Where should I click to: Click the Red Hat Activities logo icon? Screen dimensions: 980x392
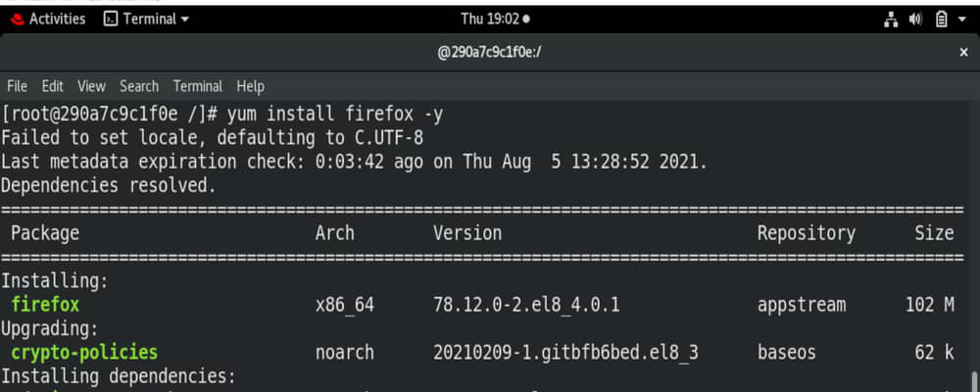click(17, 20)
